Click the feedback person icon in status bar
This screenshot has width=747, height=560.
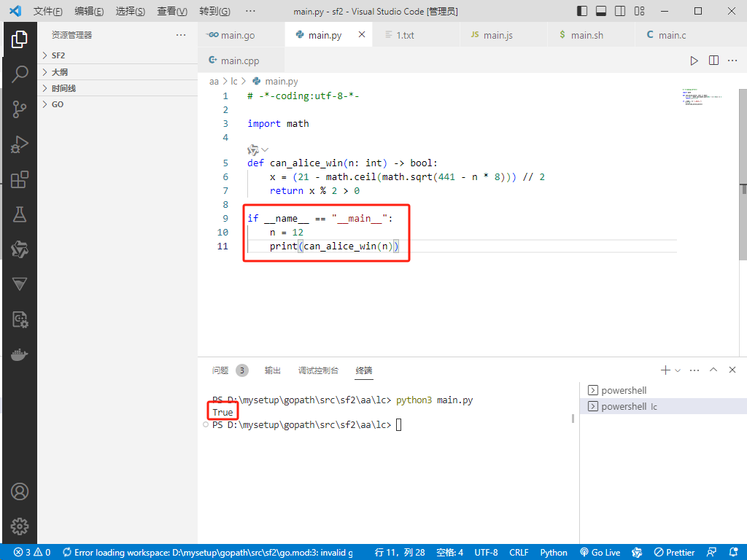712,553
